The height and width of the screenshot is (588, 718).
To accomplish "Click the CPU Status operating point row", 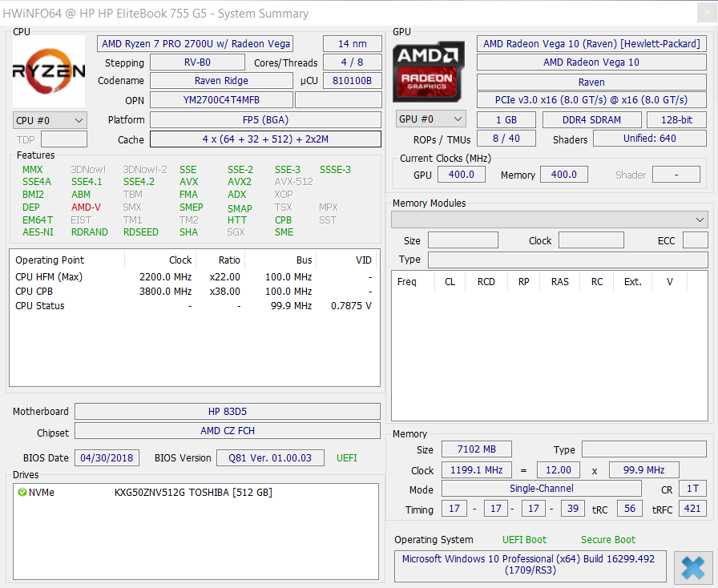I will coord(194,306).
